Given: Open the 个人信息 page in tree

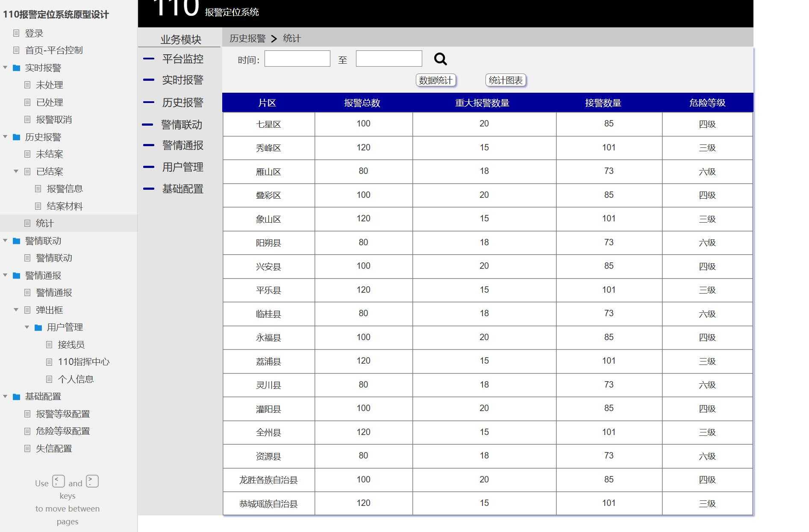Looking at the screenshot, I should point(76,379).
